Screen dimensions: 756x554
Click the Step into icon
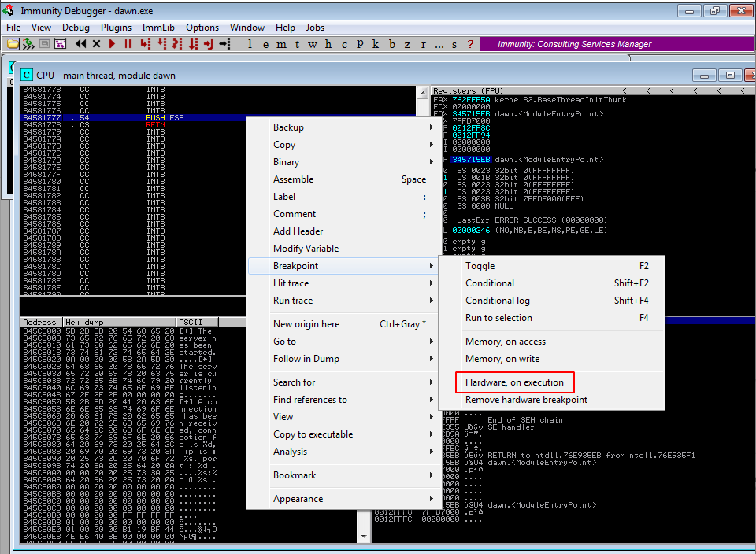click(145, 44)
